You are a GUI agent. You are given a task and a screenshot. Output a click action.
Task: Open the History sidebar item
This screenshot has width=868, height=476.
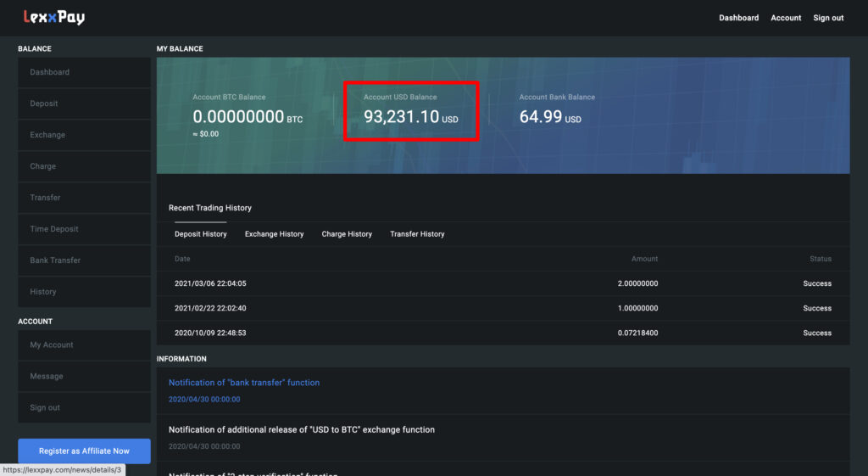[x=84, y=292]
